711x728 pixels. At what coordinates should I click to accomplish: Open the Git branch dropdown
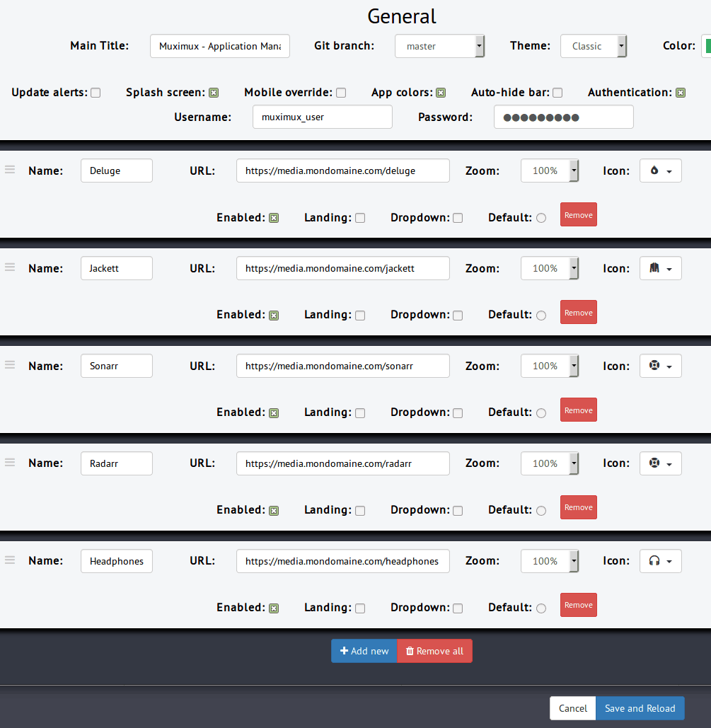[x=439, y=46]
